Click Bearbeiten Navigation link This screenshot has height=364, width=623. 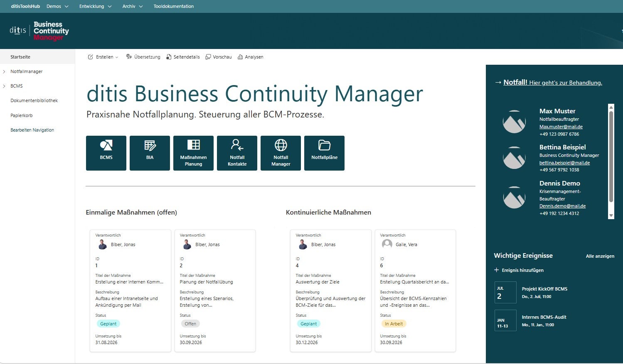pos(32,130)
